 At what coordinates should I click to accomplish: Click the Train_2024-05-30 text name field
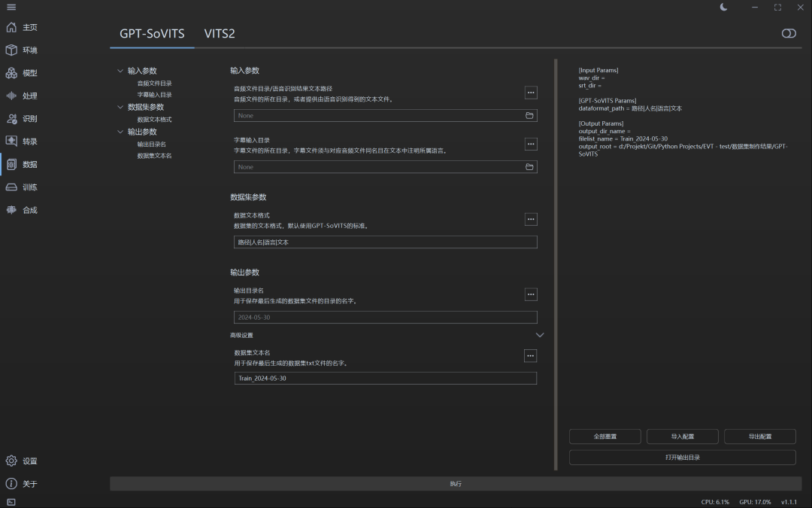point(385,379)
